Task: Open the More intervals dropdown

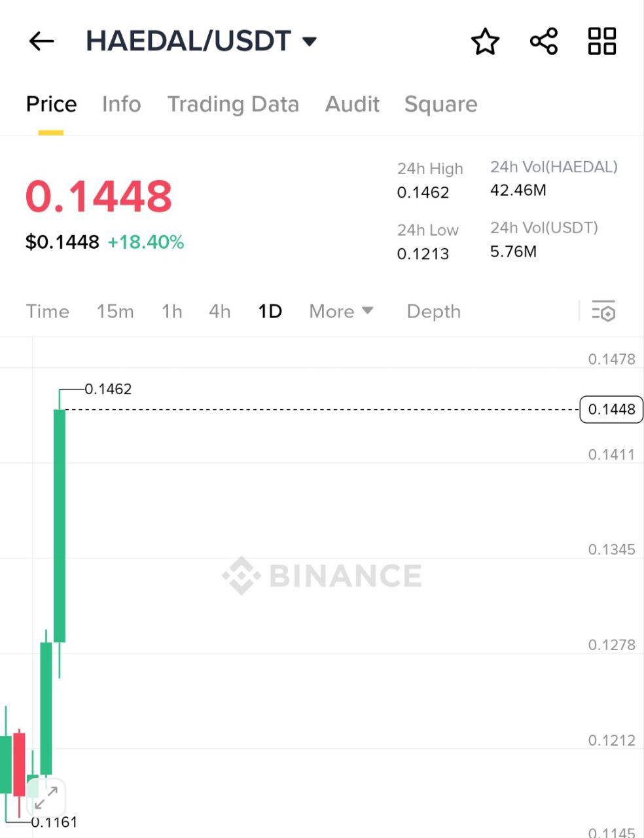Action: click(x=341, y=311)
